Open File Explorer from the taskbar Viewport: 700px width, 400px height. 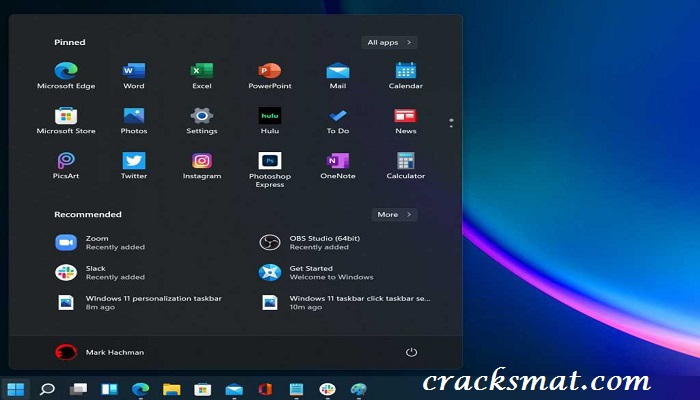[x=171, y=389]
